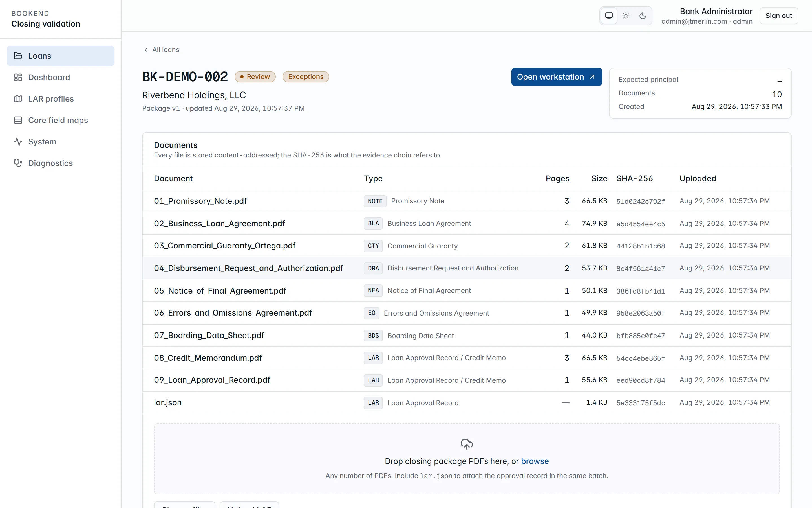Click the Size column header
Viewport: 812px width, 508px height.
pyautogui.click(x=599, y=178)
